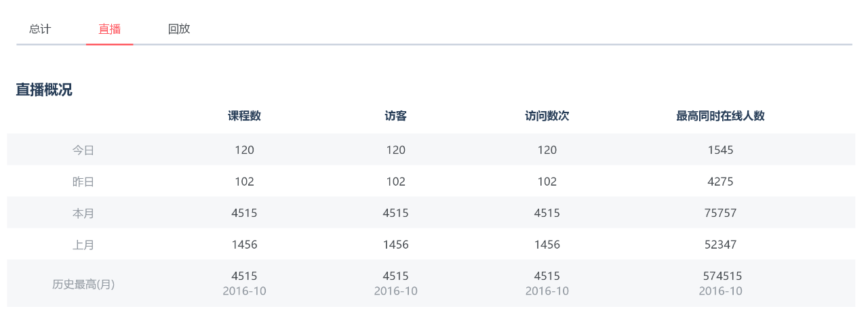Click the 2016-10 date under 课程数
Image resolution: width=868 pixels, height=313 pixels.
pos(244,291)
